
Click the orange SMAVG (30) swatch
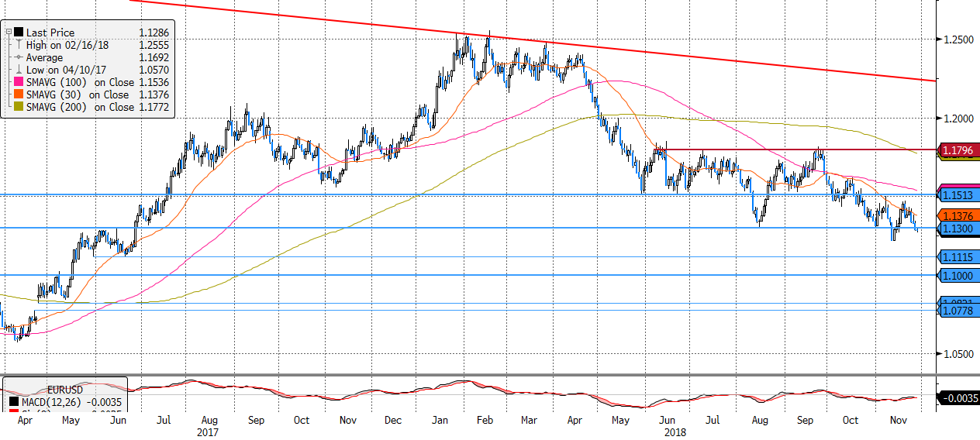(19, 95)
